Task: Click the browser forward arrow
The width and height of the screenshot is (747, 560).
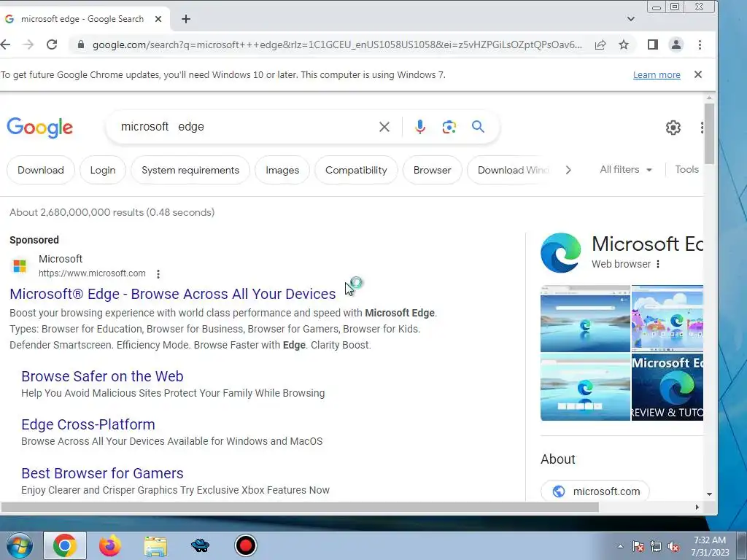Action: click(x=28, y=44)
